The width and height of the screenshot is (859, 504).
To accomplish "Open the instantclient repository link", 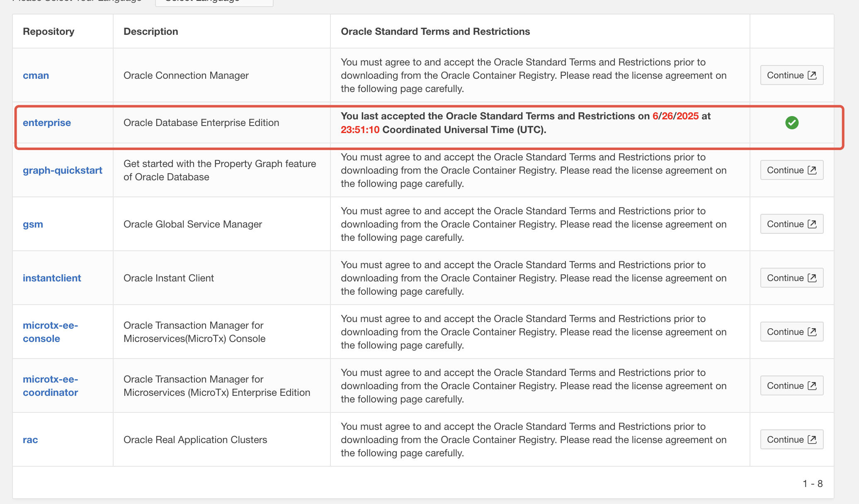I will 52,278.
